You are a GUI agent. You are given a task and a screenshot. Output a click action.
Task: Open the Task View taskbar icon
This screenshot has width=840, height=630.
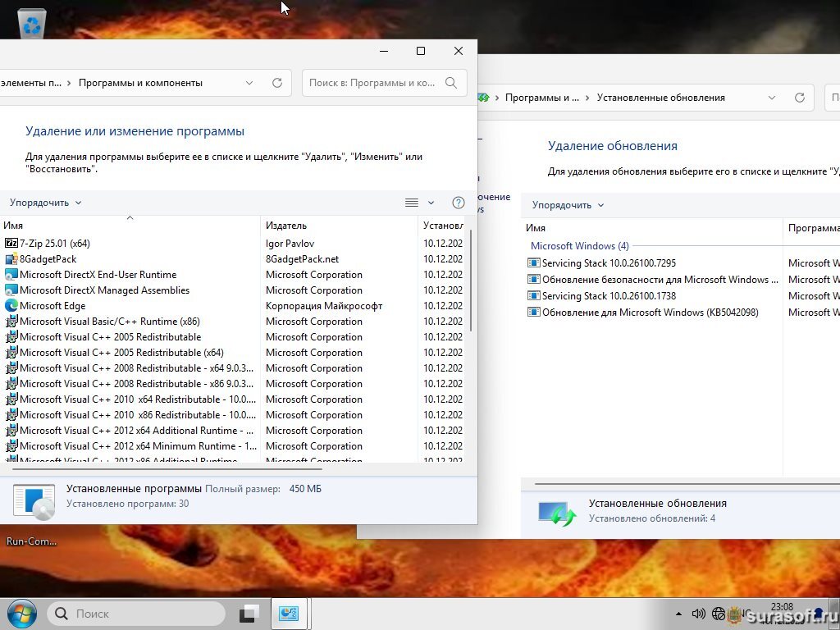249,614
